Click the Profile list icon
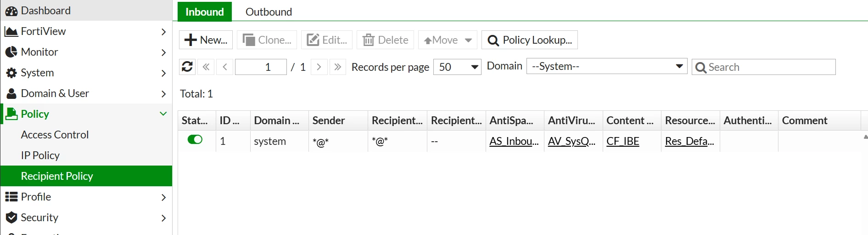Screen dimensions: 868x235 pyautogui.click(x=11, y=197)
